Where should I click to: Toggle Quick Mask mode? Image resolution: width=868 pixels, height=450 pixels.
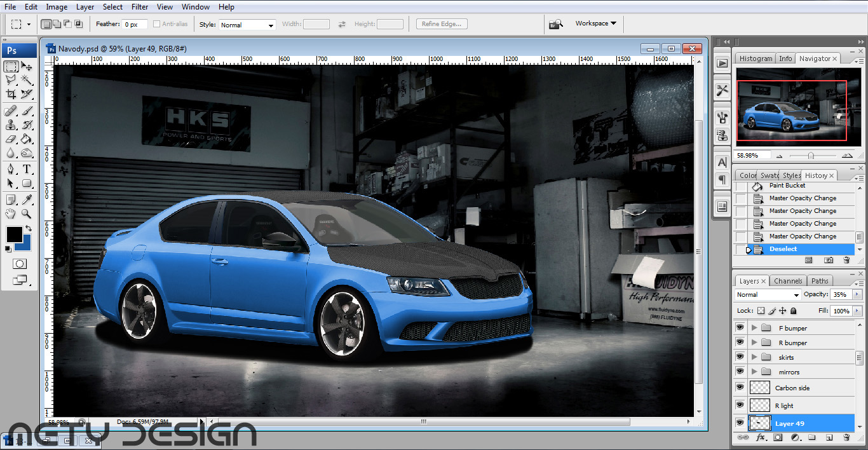[20, 264]
